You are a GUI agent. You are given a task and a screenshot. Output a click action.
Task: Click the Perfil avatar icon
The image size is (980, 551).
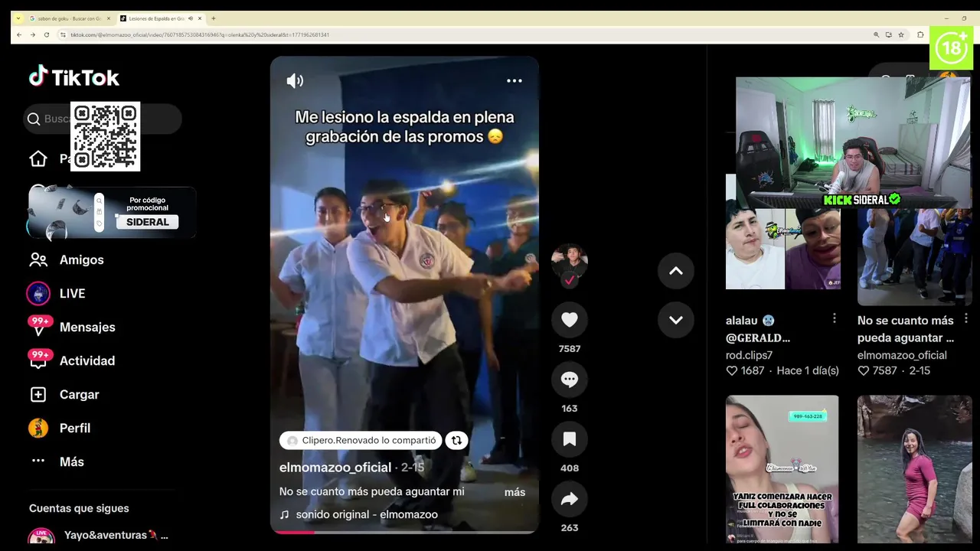click(38, 428)
